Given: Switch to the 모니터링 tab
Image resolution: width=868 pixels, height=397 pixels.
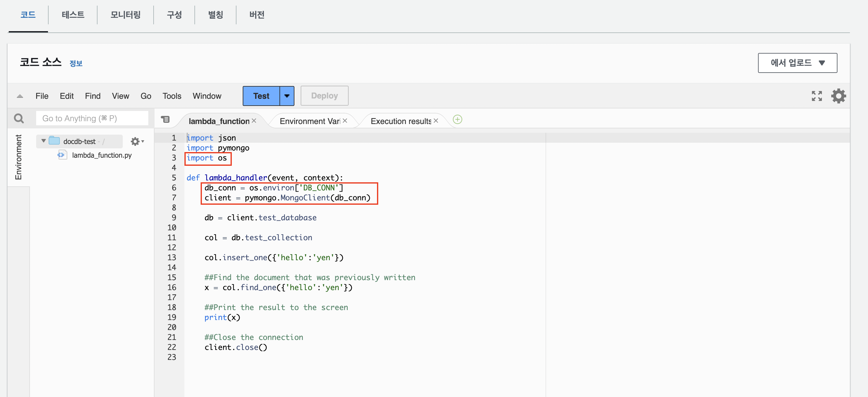Looking at the screenshot, I should pyautogui.click(x=125, y=15).
